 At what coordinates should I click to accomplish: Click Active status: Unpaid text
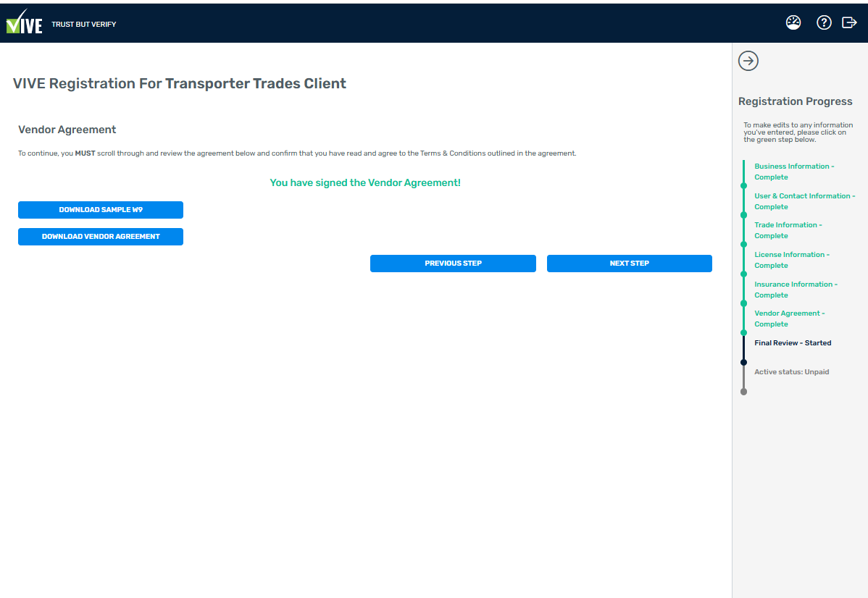pyautogui.click(x=792, y=371)
